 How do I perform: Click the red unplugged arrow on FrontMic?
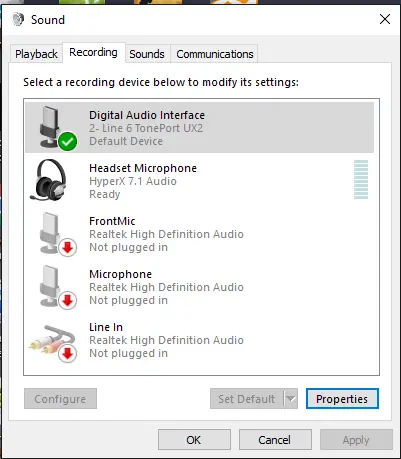point(68,247)
